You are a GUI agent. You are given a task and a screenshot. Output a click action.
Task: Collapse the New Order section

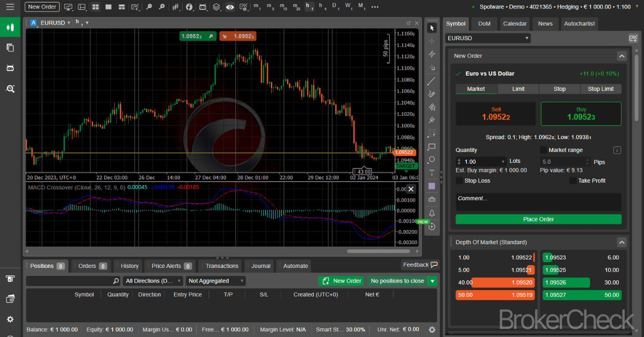tap(621, 56)
